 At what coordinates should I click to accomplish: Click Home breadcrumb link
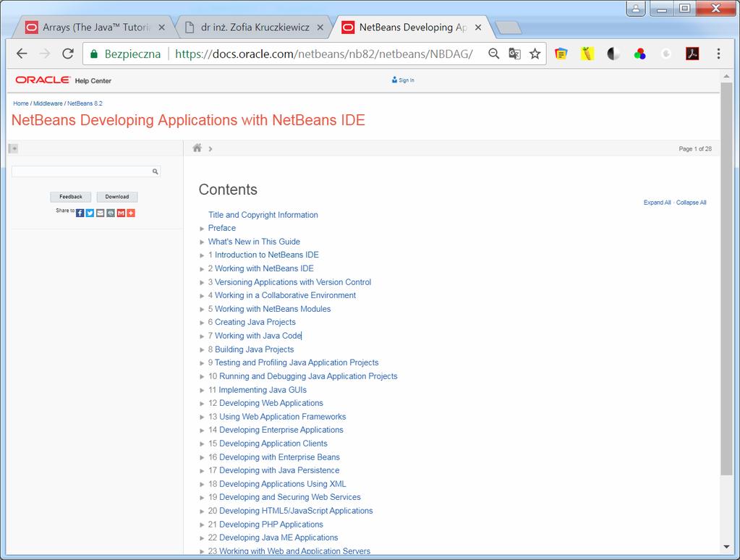click(21, 103)
